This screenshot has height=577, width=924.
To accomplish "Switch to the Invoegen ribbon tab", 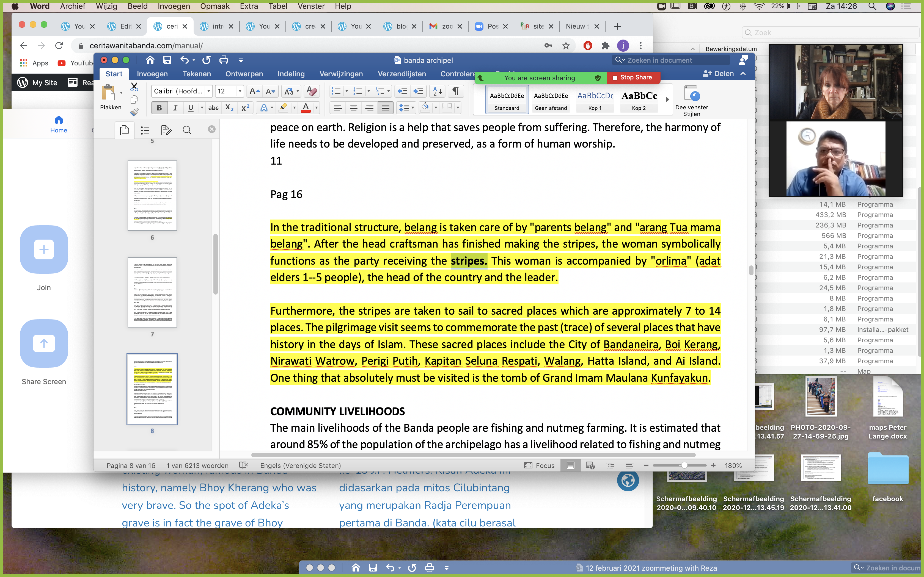I will pyautogui.click(x=152, y=74).
